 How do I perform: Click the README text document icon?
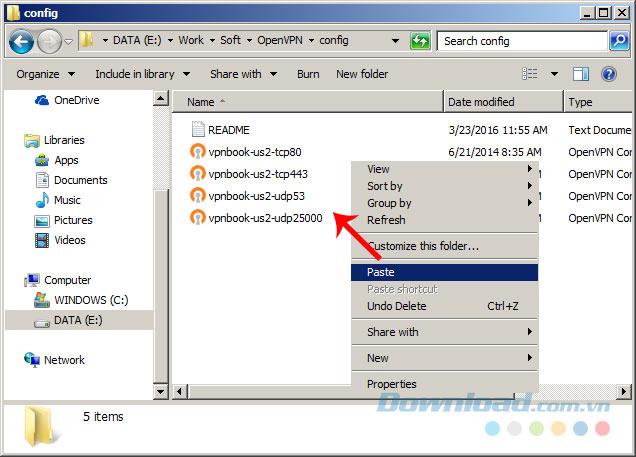click(x=198, y=130)
